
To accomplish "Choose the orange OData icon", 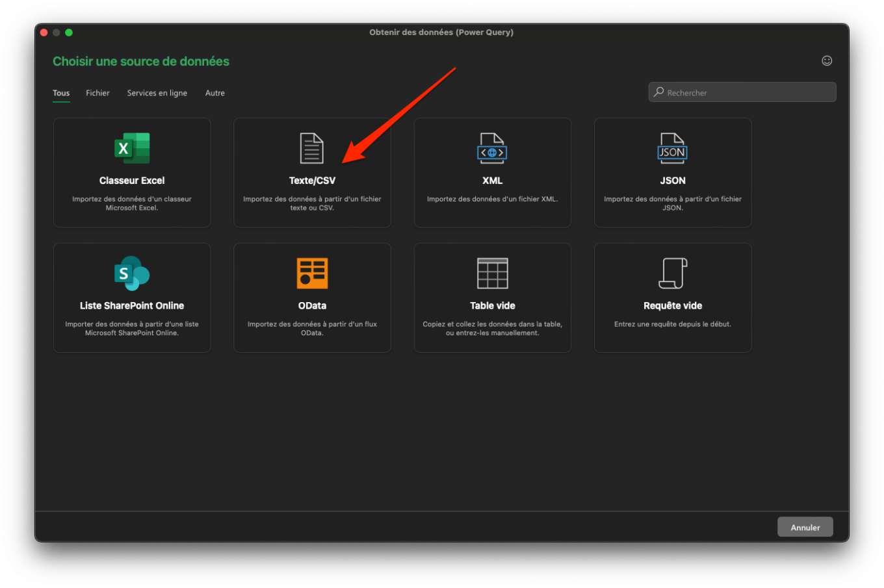I will click(x=312, y=273).
